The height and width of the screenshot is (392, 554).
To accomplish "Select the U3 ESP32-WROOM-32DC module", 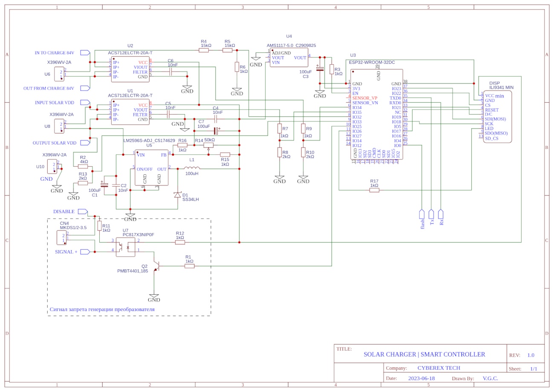I will pyautogui.click(x=377, y=114).
